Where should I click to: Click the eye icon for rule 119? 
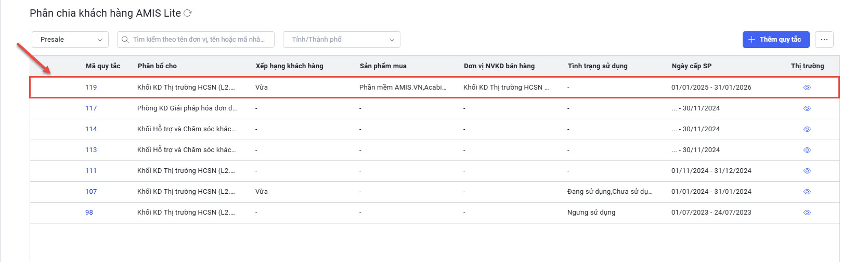tap(807, 88)
